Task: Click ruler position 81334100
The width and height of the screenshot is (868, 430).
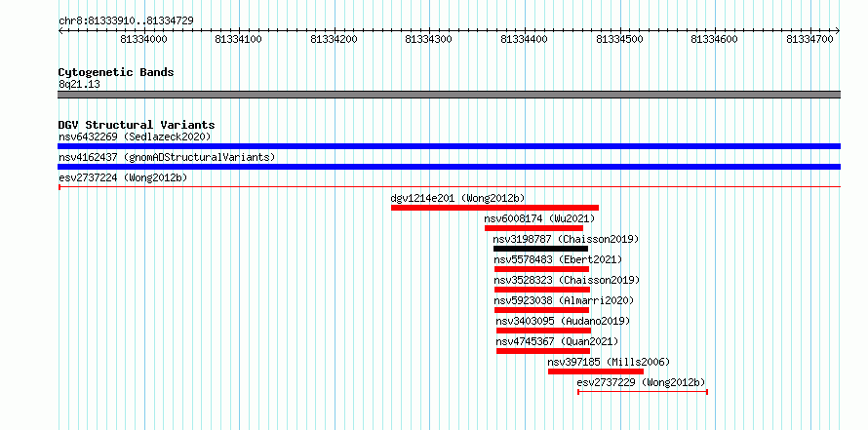Action: (x=239, y=39)
